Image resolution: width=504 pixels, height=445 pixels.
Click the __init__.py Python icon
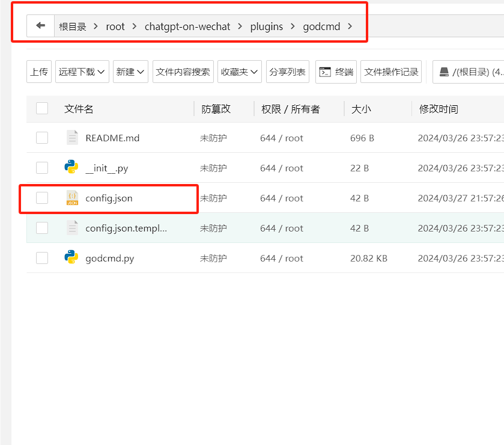point(72,168)
